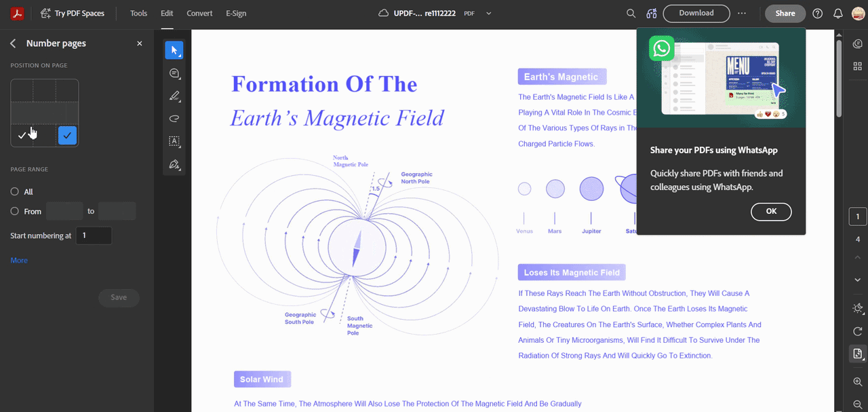Select the All page range option
This screenshot has width=868, height=412.
pos(15,192)
